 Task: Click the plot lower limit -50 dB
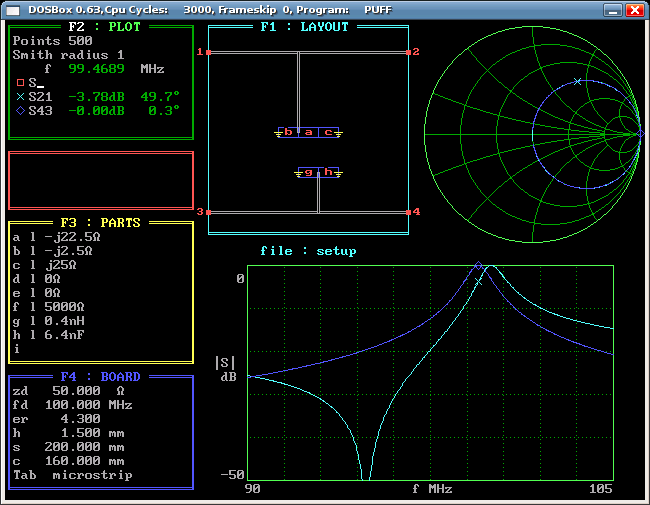(x=233, y=475)
